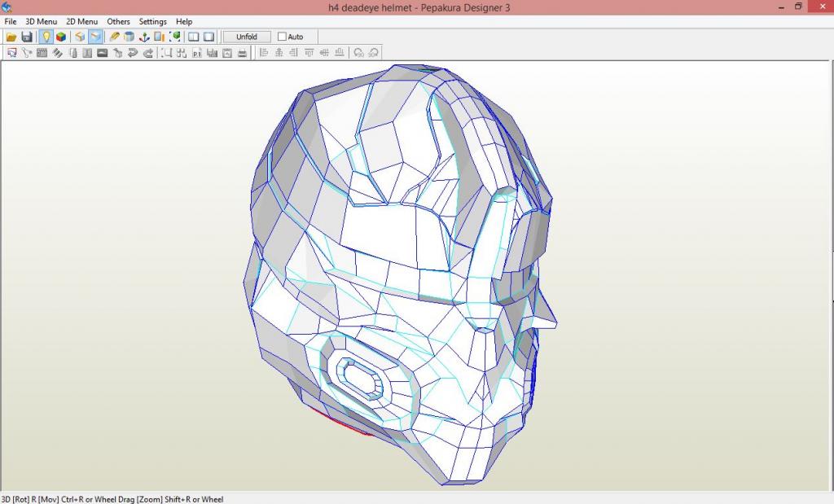
Task: Click the open-box fold view icon
Action: pyautogui.click(x=80, y=37)
